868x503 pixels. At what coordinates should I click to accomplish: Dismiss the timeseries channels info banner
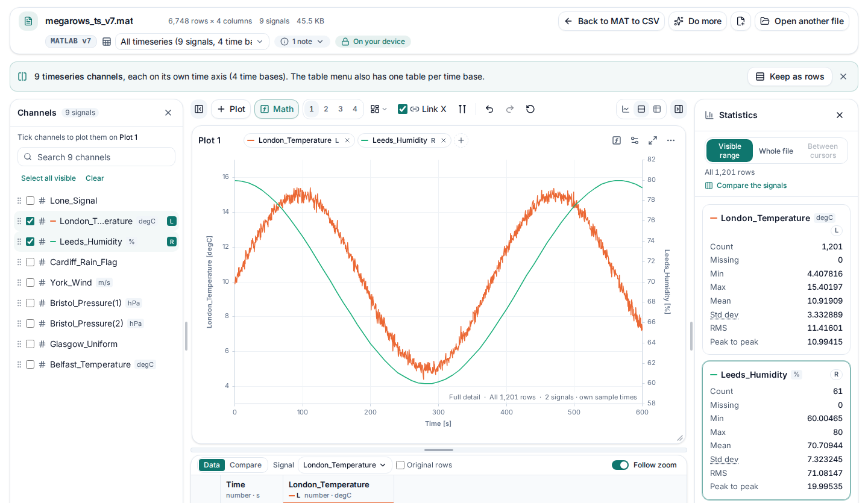click(x=843, y=77)
